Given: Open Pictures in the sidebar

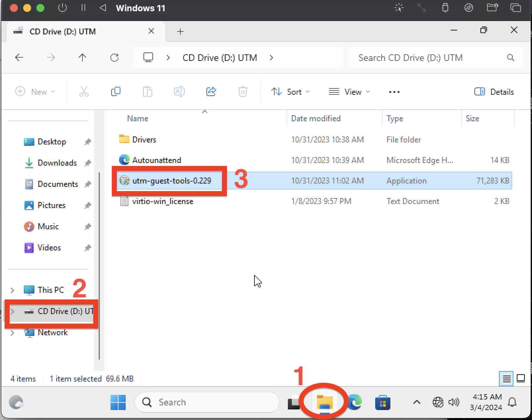Looking at the screenshot, I should pyautogui.click(x=52, y=205).
